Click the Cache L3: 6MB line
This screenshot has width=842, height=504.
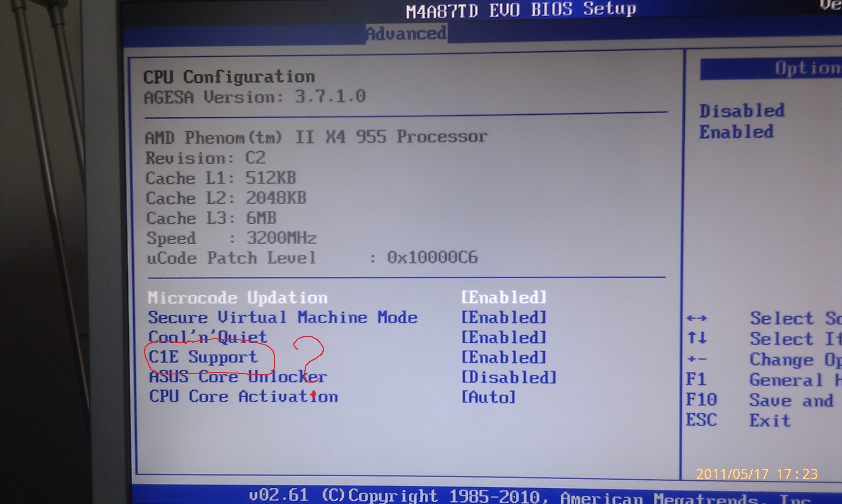point(211,218)
